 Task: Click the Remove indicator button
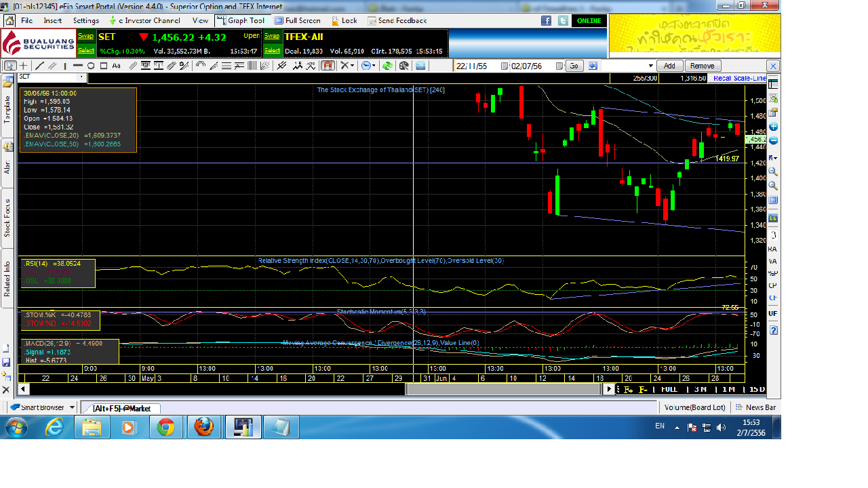click(702, 66)
